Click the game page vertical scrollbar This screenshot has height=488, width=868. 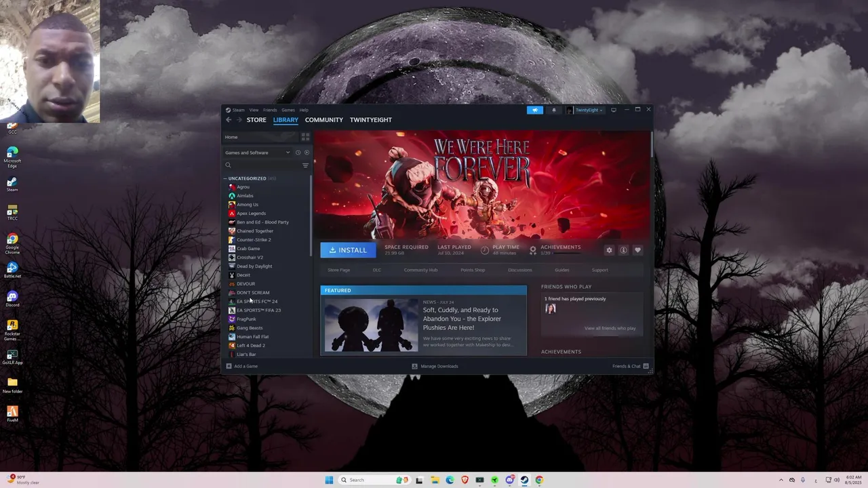pos(652,144)
